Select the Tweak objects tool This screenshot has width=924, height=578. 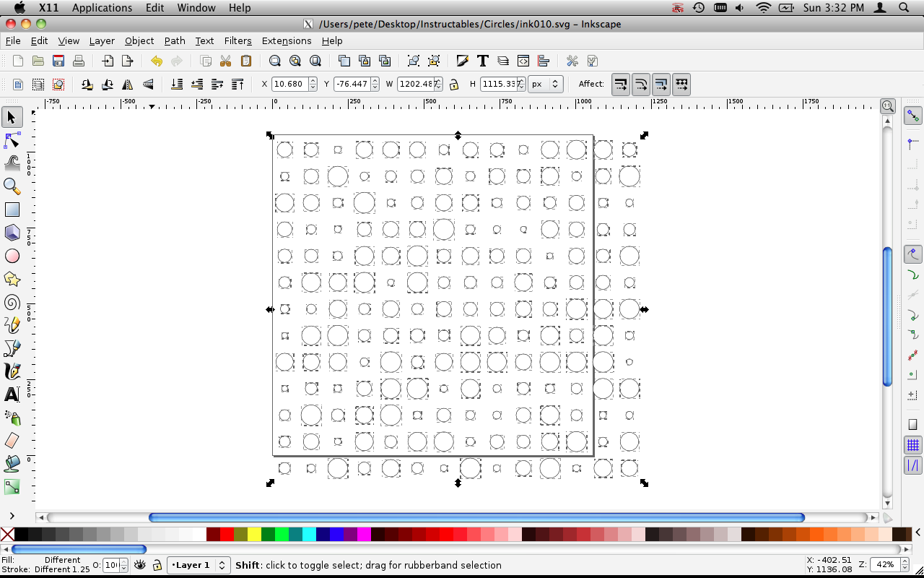click(x=12, y=163)
